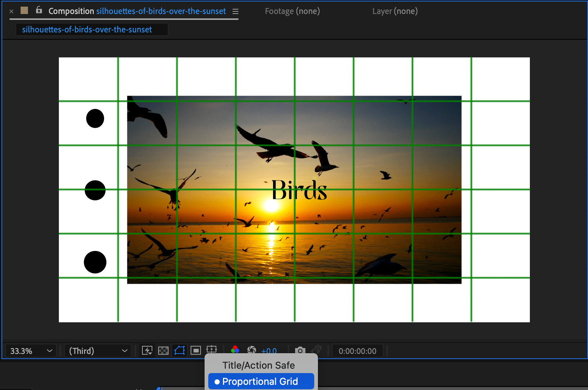Switch to the Footage (none) tab
588x390 pixels.
coord(292,11)
